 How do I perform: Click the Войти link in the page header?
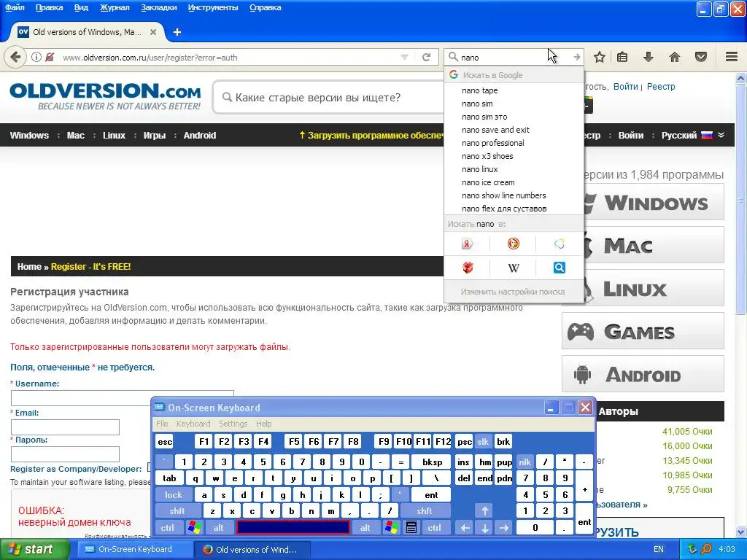(625, 87)
